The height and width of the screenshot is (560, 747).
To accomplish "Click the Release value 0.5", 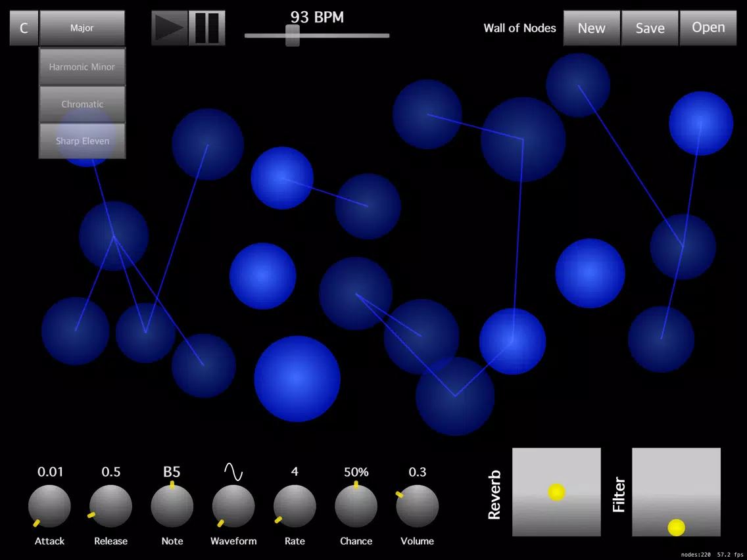I will click(x=111, y=472).
